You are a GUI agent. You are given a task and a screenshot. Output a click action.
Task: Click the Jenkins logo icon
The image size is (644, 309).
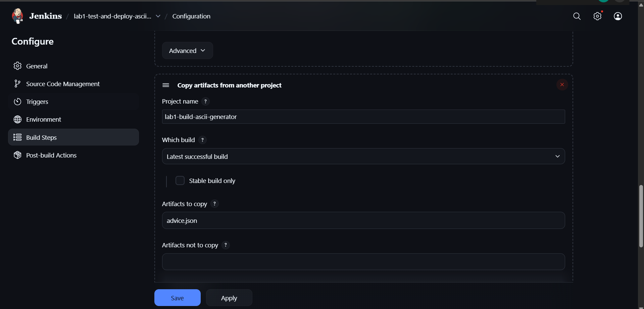tap(17, 16)
